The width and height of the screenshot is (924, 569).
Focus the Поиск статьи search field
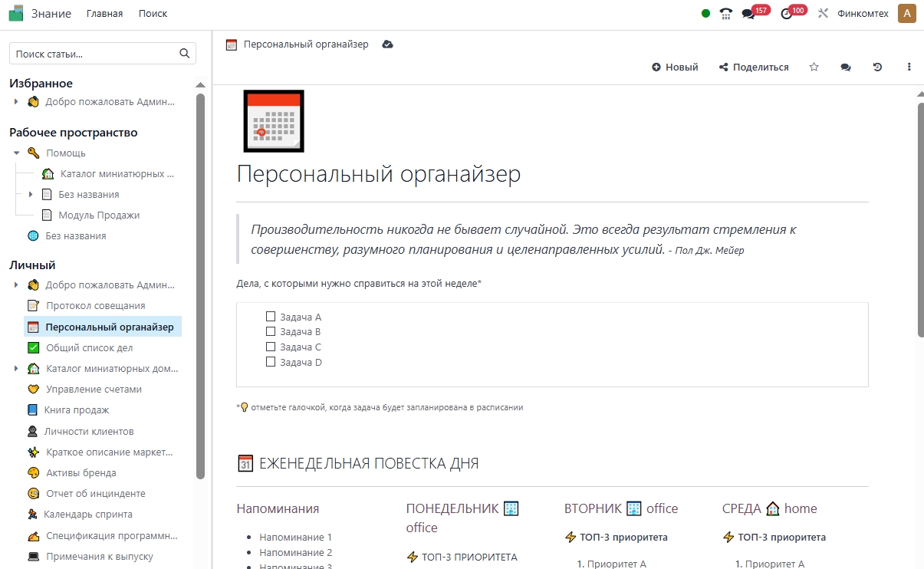pyautogui.click(x=94, y=54)
